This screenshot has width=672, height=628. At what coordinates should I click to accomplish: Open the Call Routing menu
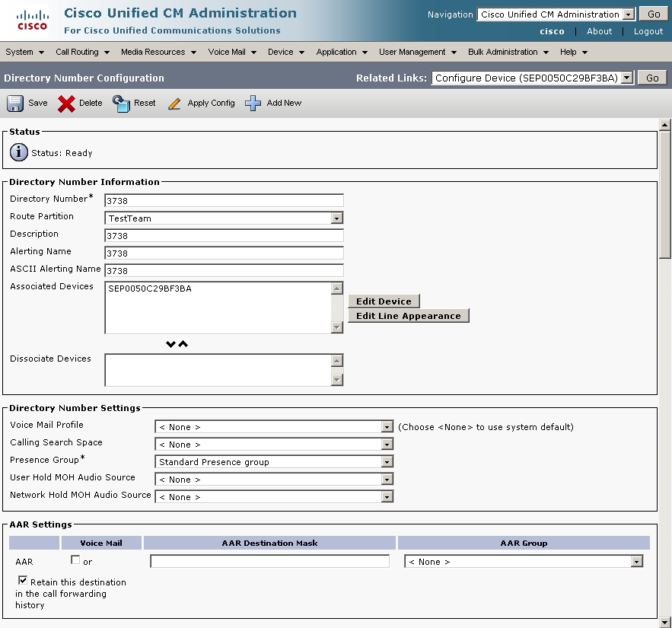[82, 52]
